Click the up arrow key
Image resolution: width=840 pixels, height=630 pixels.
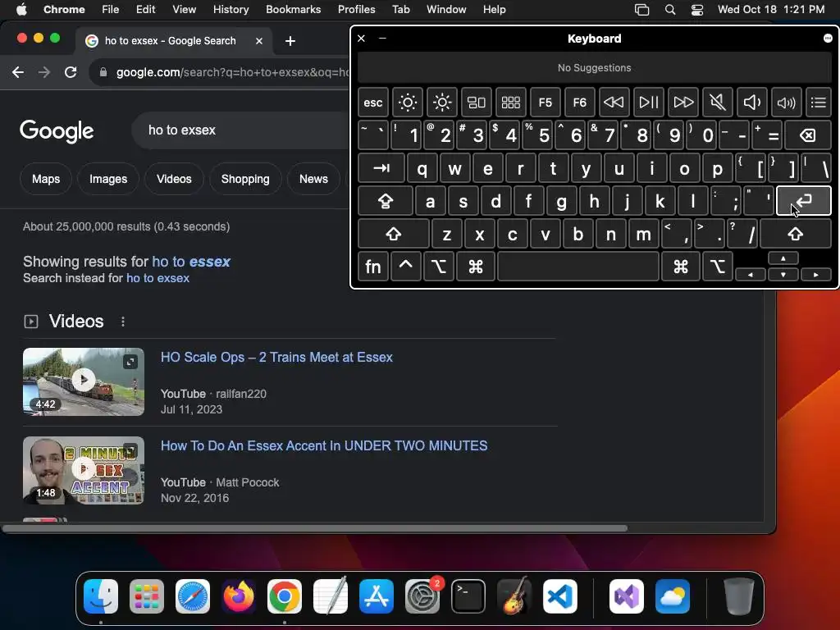click(783, 258)
